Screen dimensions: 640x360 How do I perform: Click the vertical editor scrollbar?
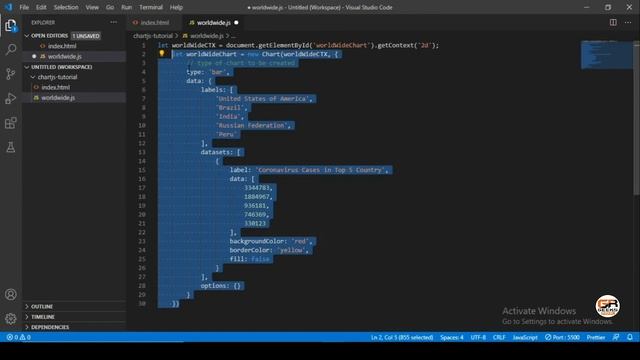coord(636,118)
